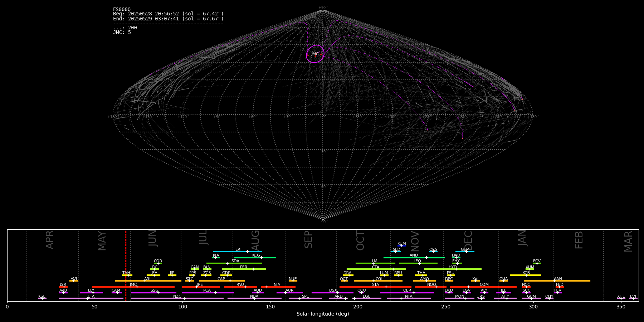Select the PER shower label in the timeline
Image resolution: width=644 pixels, height=322 pixels.
[244, 267]
